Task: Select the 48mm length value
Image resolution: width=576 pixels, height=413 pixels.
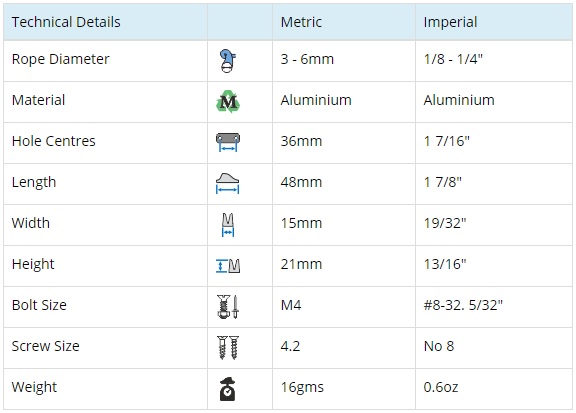Action: point(301,182)
